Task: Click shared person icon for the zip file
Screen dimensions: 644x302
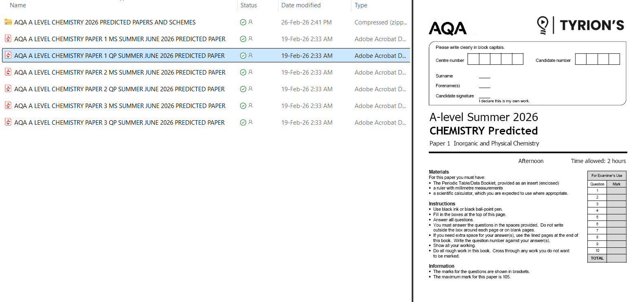Action: pos(251,22)
